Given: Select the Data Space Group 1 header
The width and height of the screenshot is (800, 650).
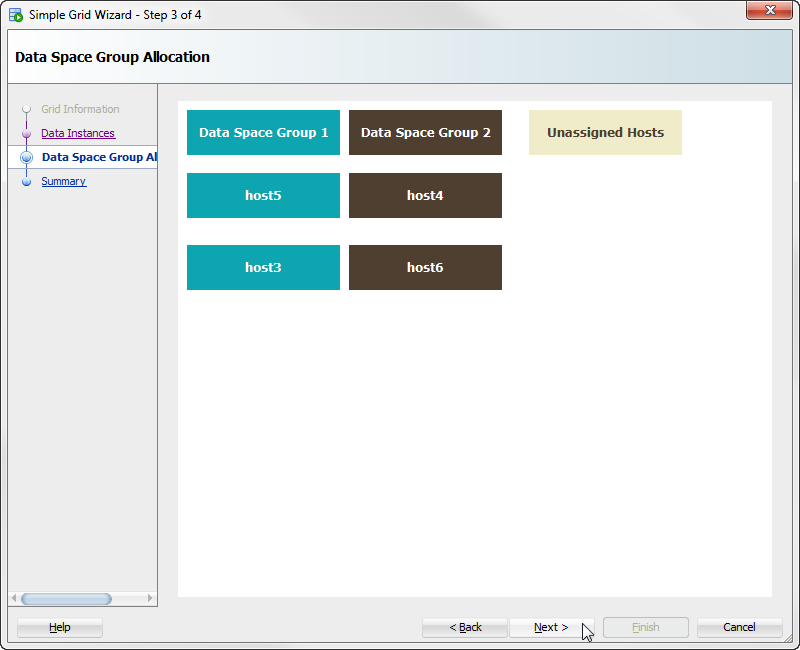Looking at the screenshot, I should [x=263, y=133].
